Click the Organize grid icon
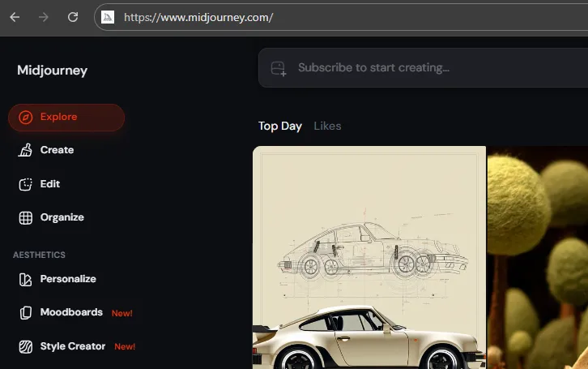This screenshot has width=588, height=369. pyautogui.click(x=26, y=217)
